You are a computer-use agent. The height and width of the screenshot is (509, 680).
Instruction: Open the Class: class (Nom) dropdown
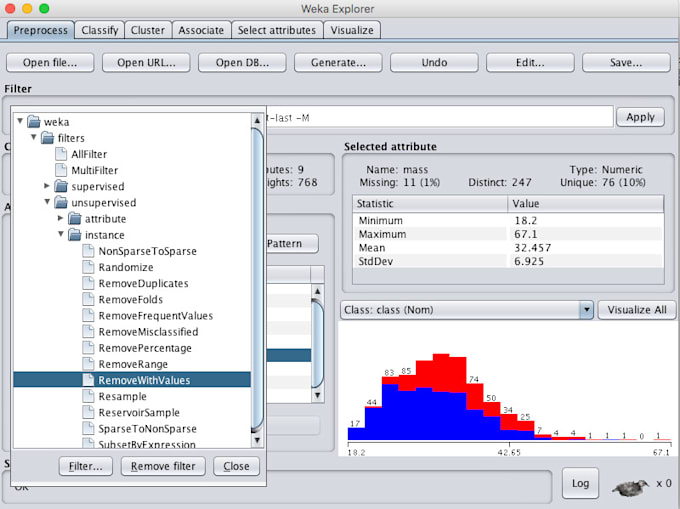[586, 310]
